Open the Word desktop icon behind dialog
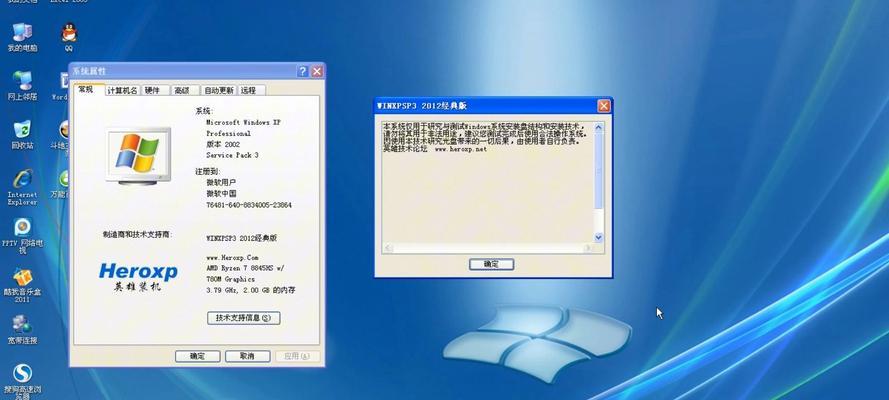 pos(61,86)
